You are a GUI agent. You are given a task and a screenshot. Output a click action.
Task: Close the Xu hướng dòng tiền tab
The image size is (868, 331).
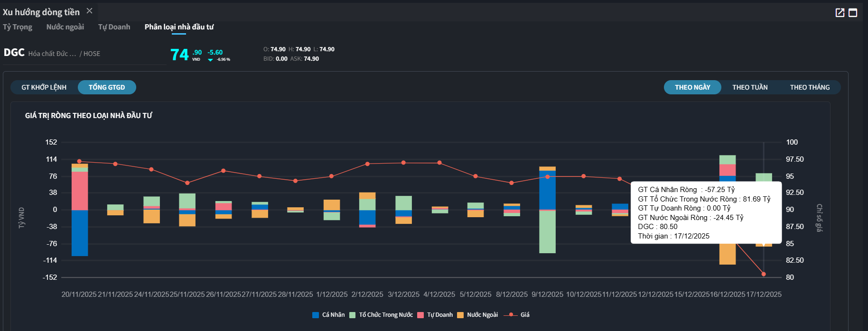coord(89,11)
